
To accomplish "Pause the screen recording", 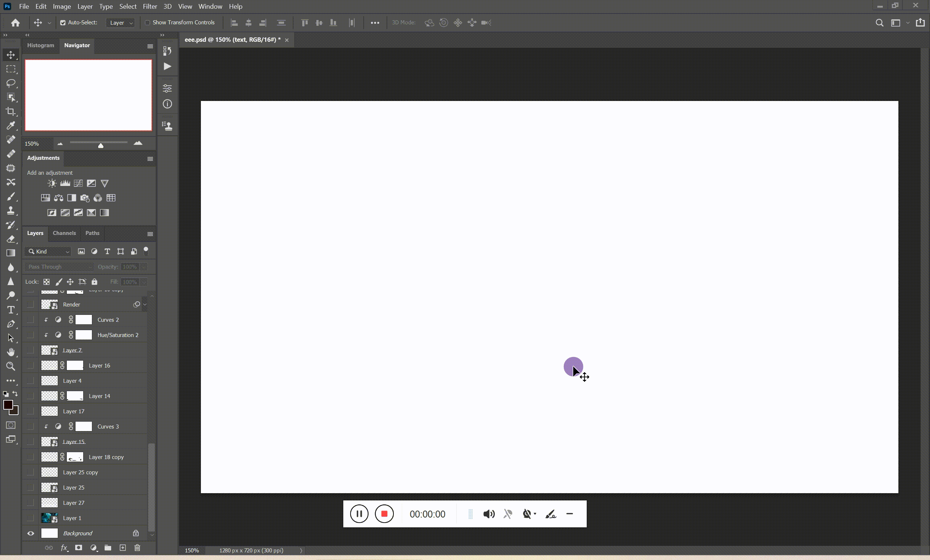I will (359, 514).
